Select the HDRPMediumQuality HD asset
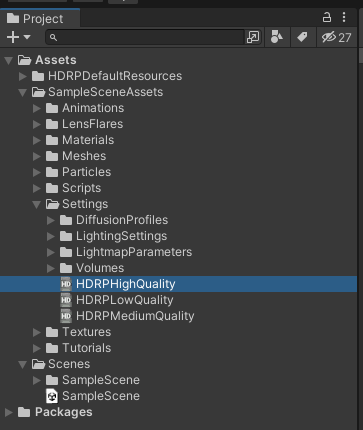This screenshot has width=363, height=430. 127,316
